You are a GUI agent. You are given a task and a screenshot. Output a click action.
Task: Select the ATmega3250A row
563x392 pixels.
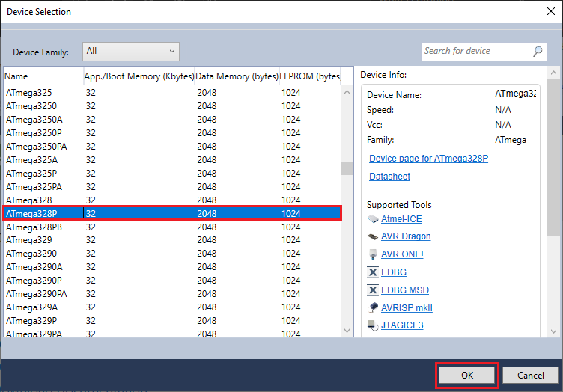coord(172,120)
